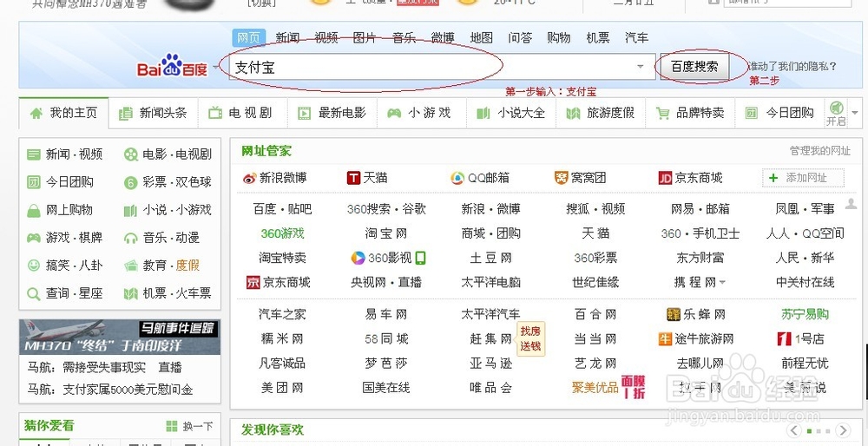The image size is (868, 446).
Task: Open 天猫 with its red T icon
Action: pos(367,178)
